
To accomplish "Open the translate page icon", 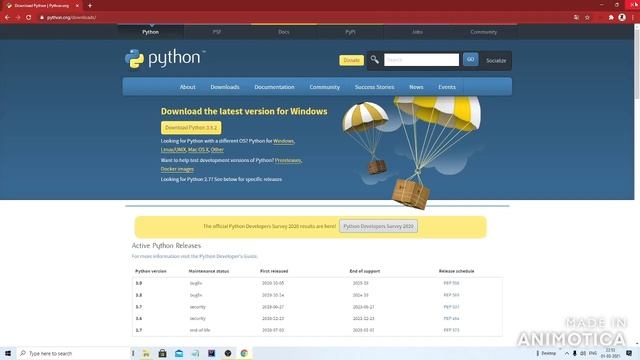I will (576, 18).
